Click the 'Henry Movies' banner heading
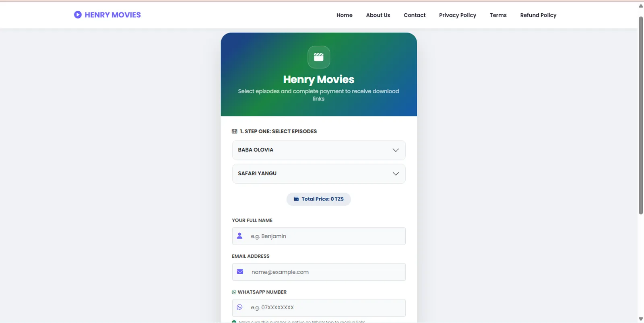The height and width of the screenshot is (323, 644). tap(319, 79)
